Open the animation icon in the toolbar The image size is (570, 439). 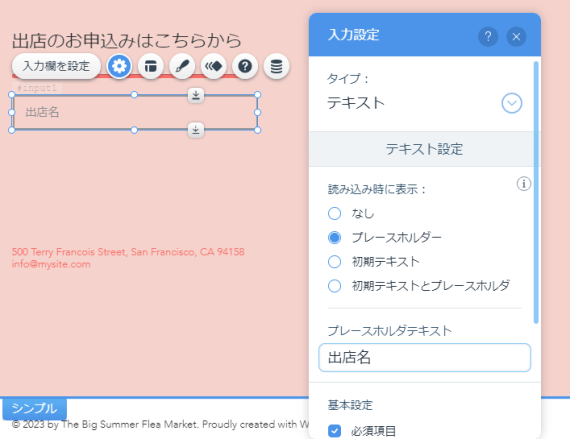click(213, 66)
